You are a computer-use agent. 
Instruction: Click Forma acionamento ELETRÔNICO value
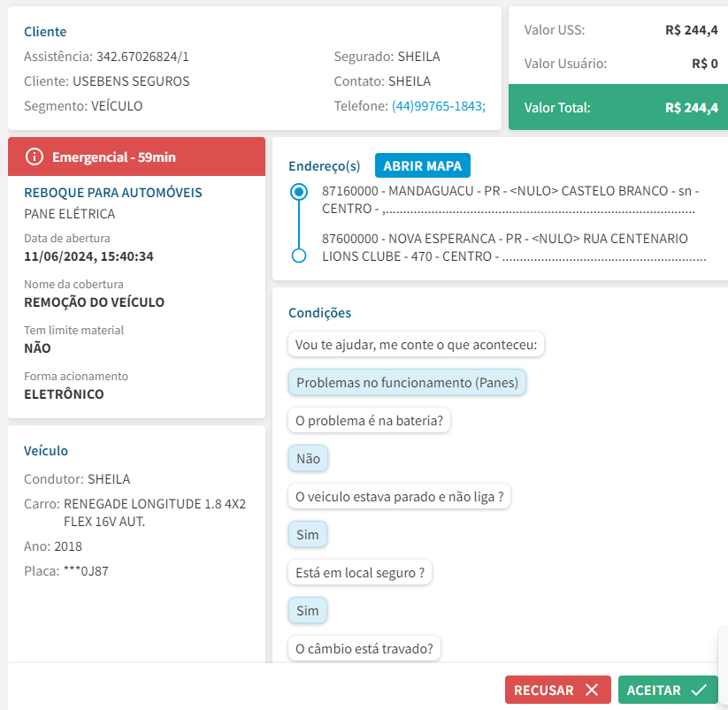pyautogui.click(x=64, y=394)
